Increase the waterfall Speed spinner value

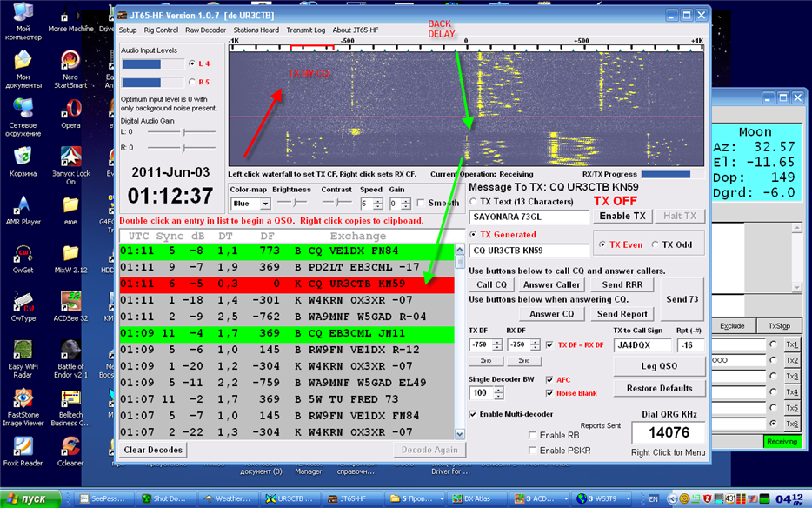377,200
